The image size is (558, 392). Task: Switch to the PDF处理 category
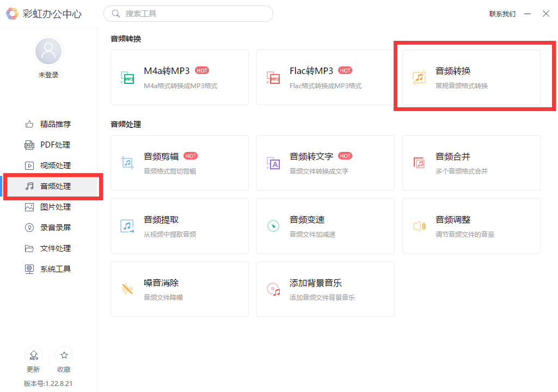[49, 144]
